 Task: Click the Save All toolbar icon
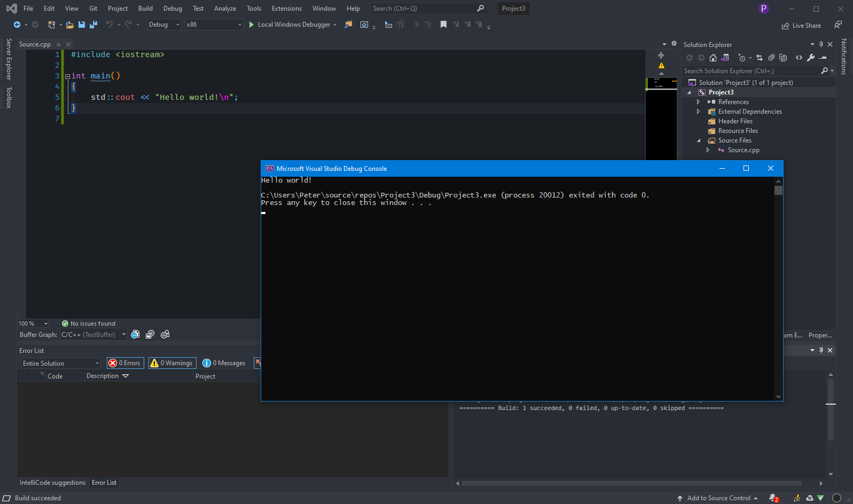93,25
